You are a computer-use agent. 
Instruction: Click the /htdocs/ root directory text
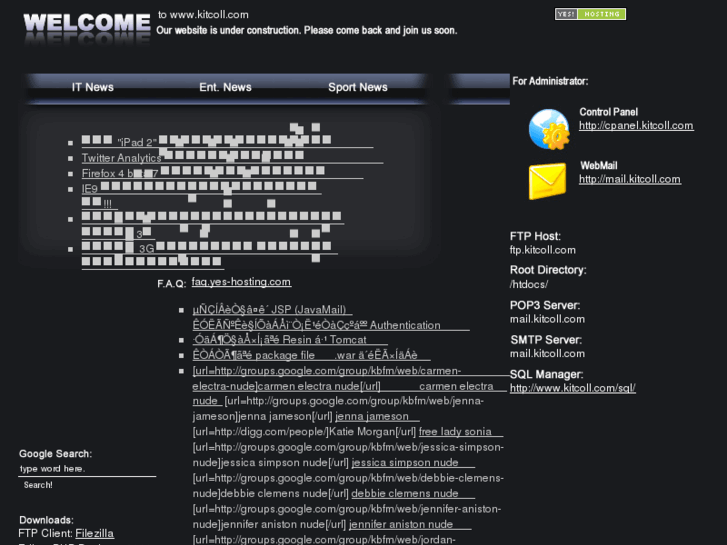point(529,284)
